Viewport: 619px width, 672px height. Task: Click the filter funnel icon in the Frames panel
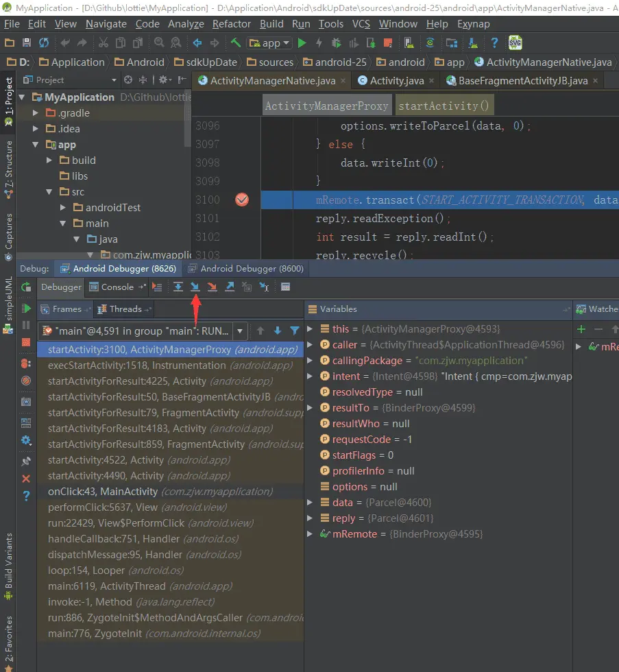click(294, 331)
